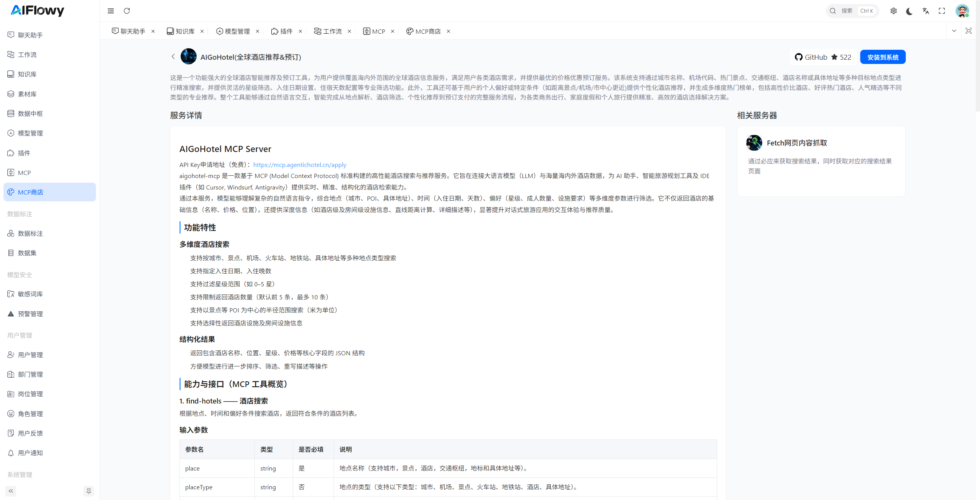Screen dimensions: 980x500
Task: Open 数据中枢 in the sidebar
Action: coord(30,114)
